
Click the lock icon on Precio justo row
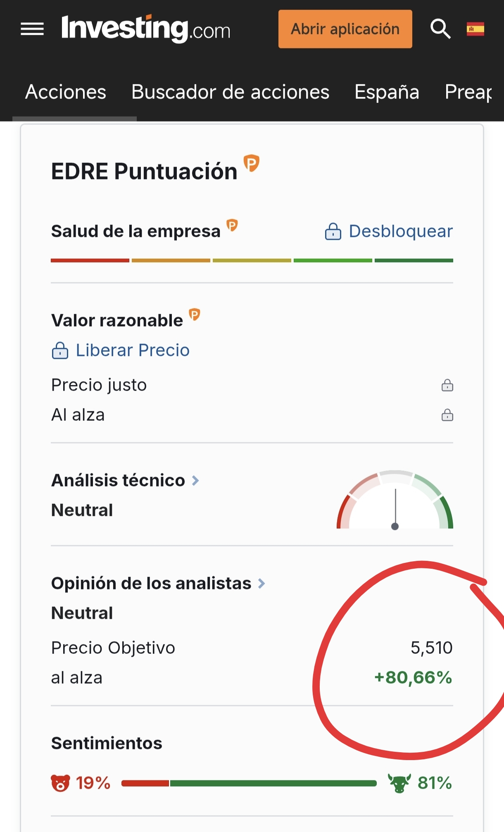point(447,385)
